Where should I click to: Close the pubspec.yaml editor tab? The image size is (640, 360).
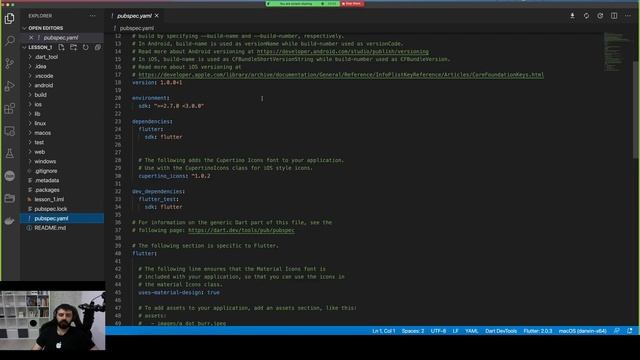[x=157, y=16]
